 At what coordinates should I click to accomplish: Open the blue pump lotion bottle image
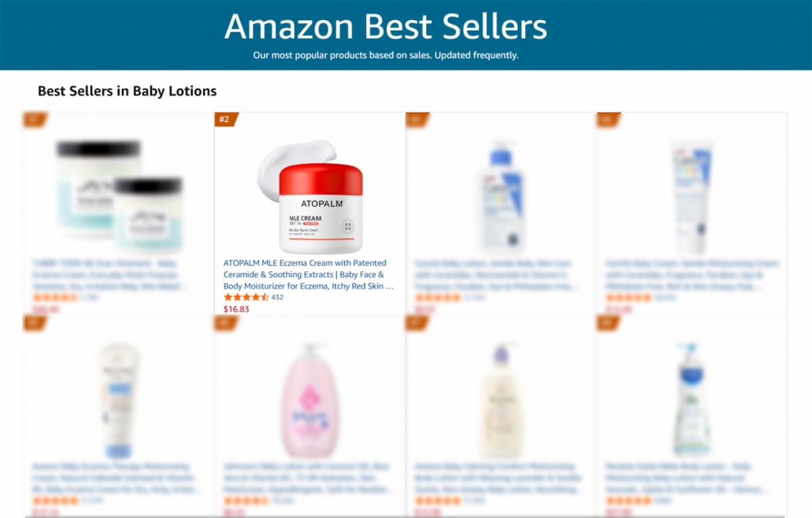(501, 196)
